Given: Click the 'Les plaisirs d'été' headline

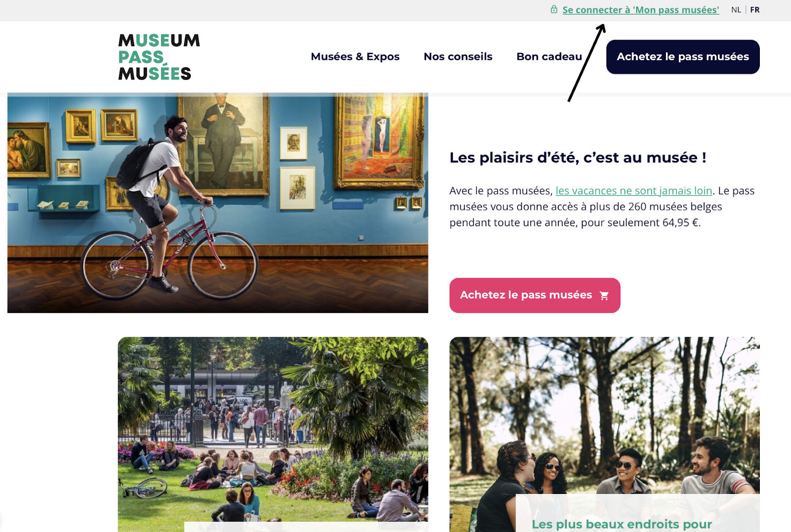Looking at the screenshot, I should pyautogui.click(x=578, y=158).
